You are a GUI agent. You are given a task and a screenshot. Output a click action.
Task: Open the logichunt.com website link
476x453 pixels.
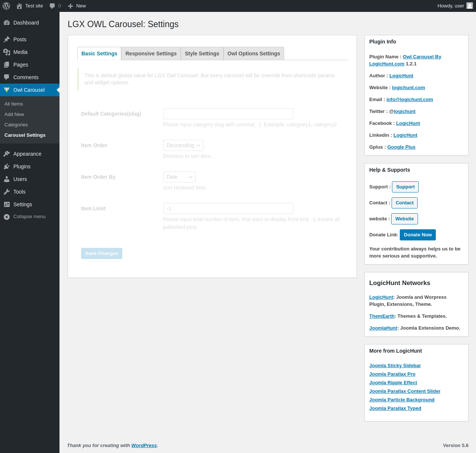(408, 88)
